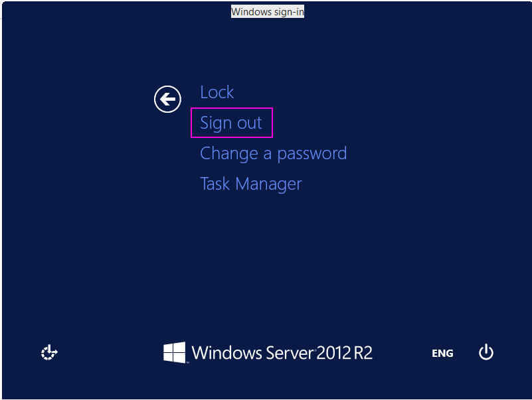This screenshot has width=532, height=400.
Task: Lock the computer session
Action: (x=217, y=92)
